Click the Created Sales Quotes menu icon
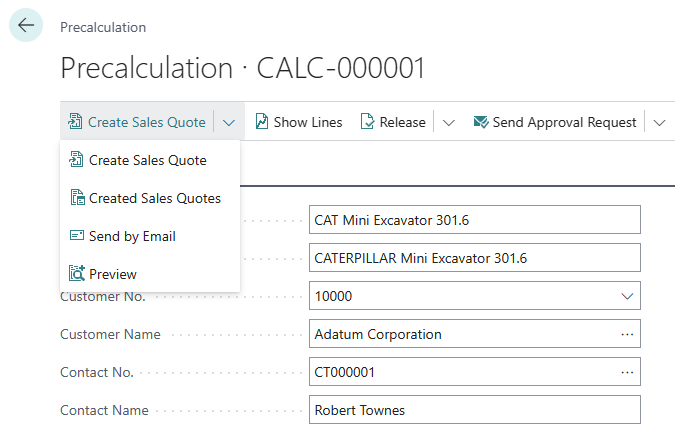 [x=76, y=198]
